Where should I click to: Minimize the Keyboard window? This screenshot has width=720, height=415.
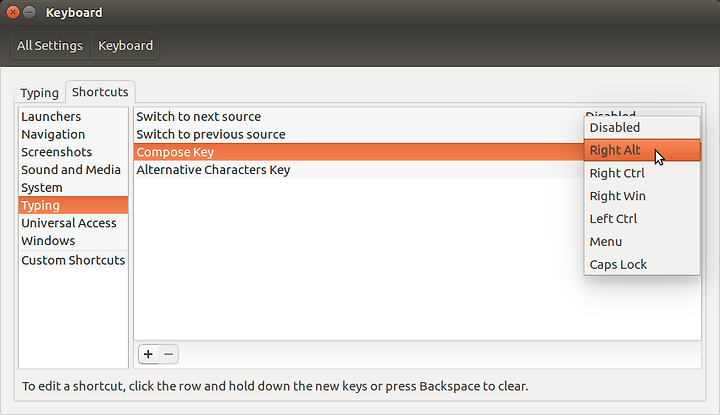29,12
